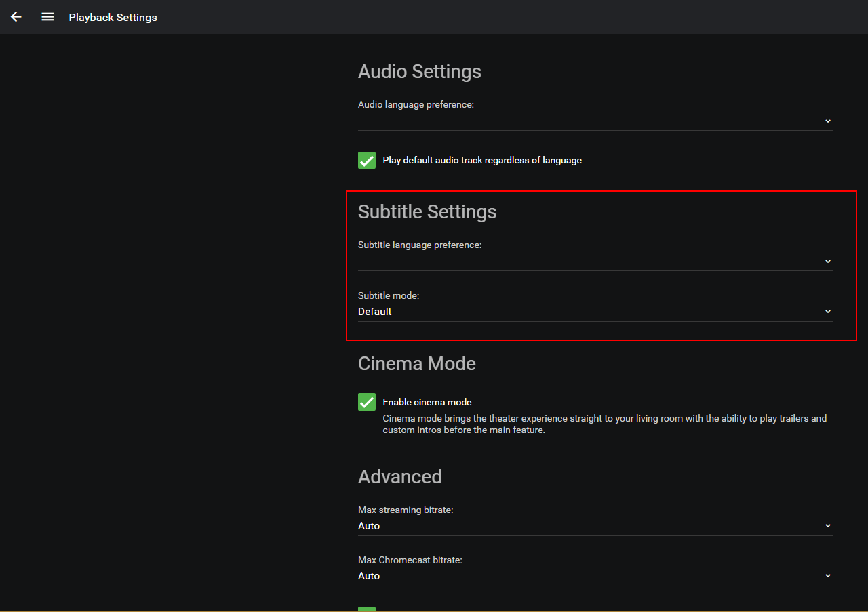This screenshot has width=868, height=612.
Task: Click the back arrow icon
Action: click(16, 17)
